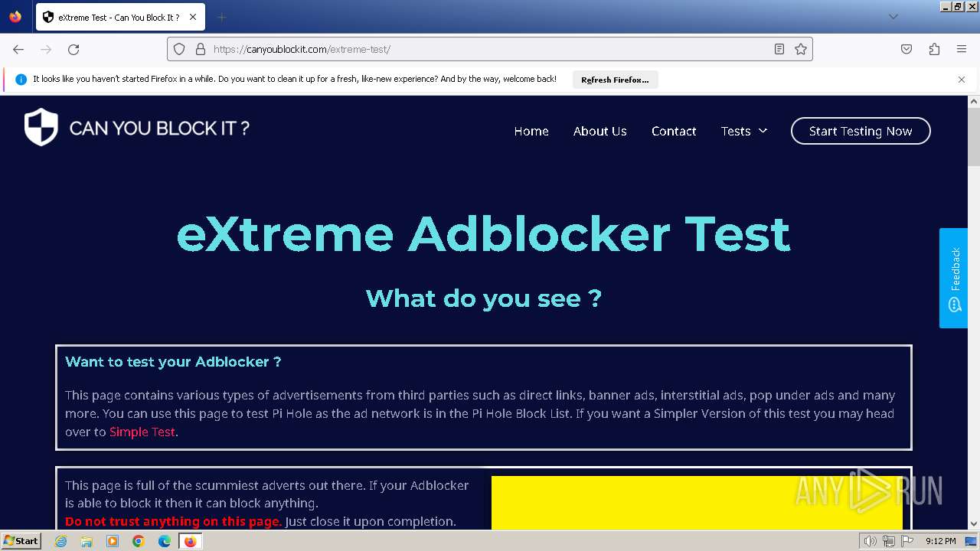Viewport: 980px width, 551px height.
Task: Close the eXtreme Test tab
Action: (193, 17)
